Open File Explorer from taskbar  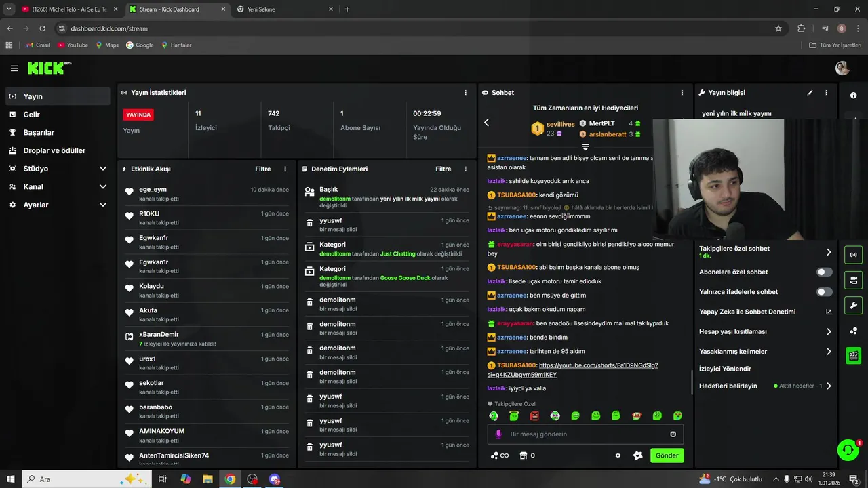pyautogui.click(x=208, y=479)
